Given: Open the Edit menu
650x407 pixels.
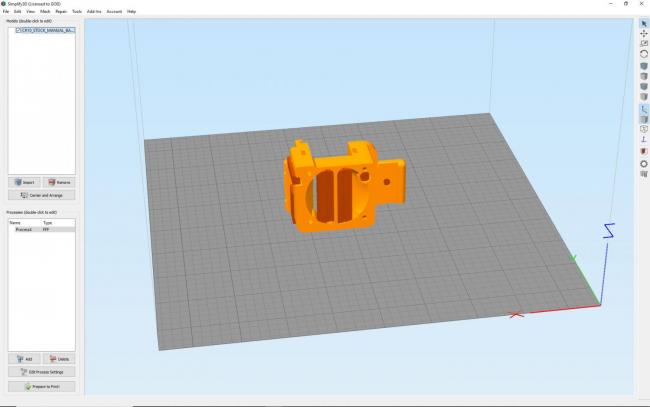Looking at the screenshot, I should 17,12.
